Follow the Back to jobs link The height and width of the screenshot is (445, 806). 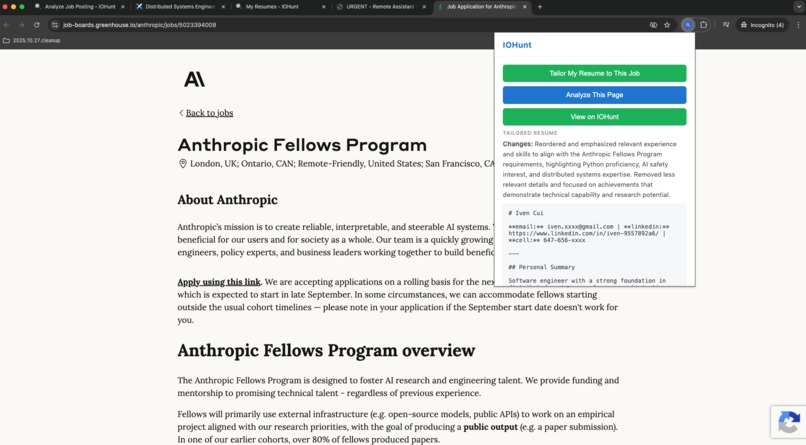pyautogui.click(x=209, y=113)
